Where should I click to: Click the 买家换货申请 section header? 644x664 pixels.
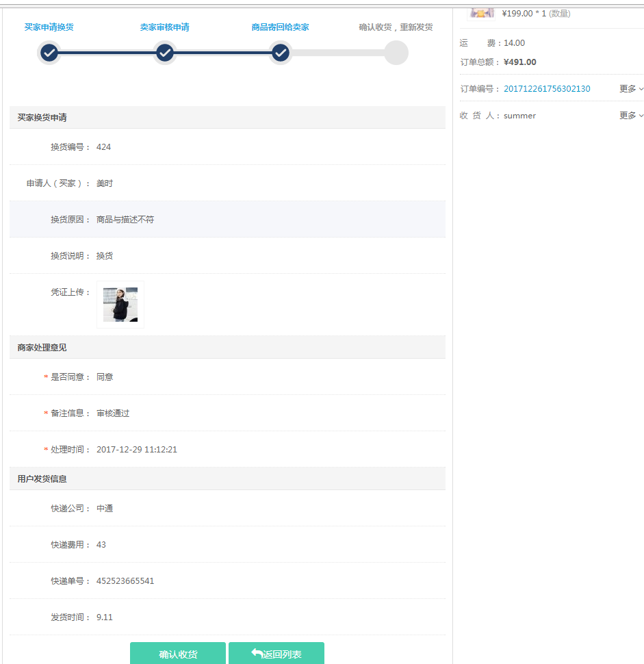click(42, 118)
